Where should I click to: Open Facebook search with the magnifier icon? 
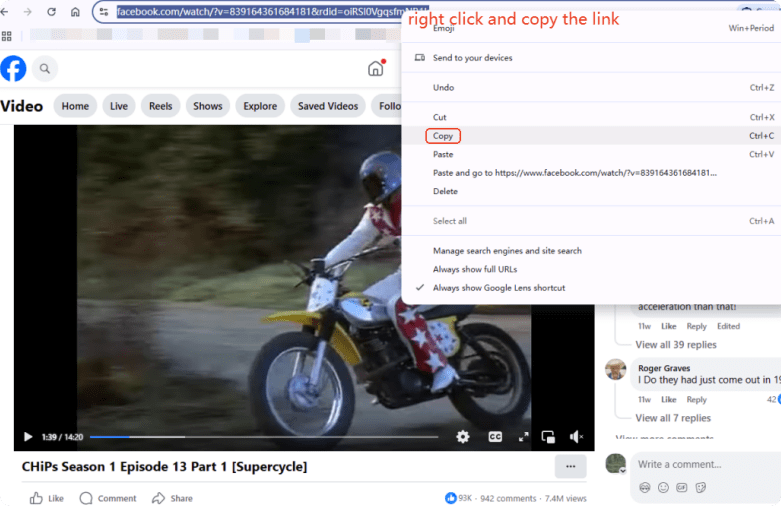[x=44, y=69]
